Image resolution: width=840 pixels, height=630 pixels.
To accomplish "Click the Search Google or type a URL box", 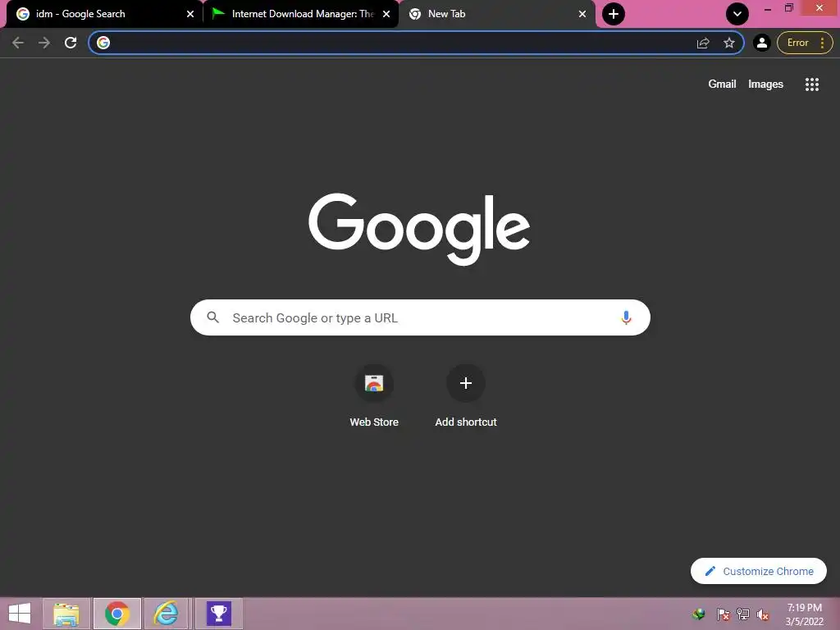I will [420, 317].
